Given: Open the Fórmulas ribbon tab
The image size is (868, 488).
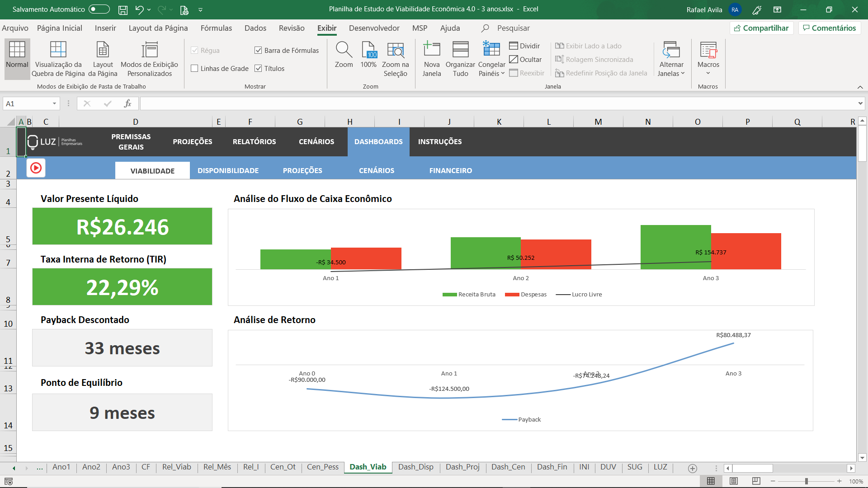Looking at the screenshot, I should (216, 28).
